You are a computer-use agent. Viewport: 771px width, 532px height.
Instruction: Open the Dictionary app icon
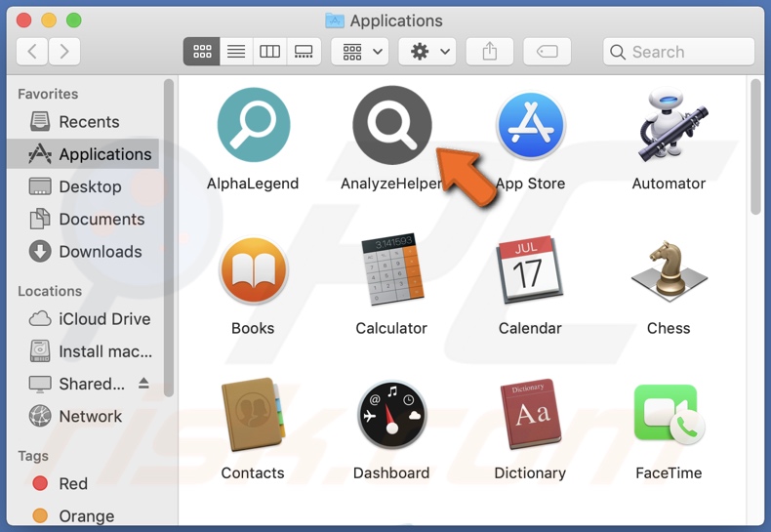(530, 414)
